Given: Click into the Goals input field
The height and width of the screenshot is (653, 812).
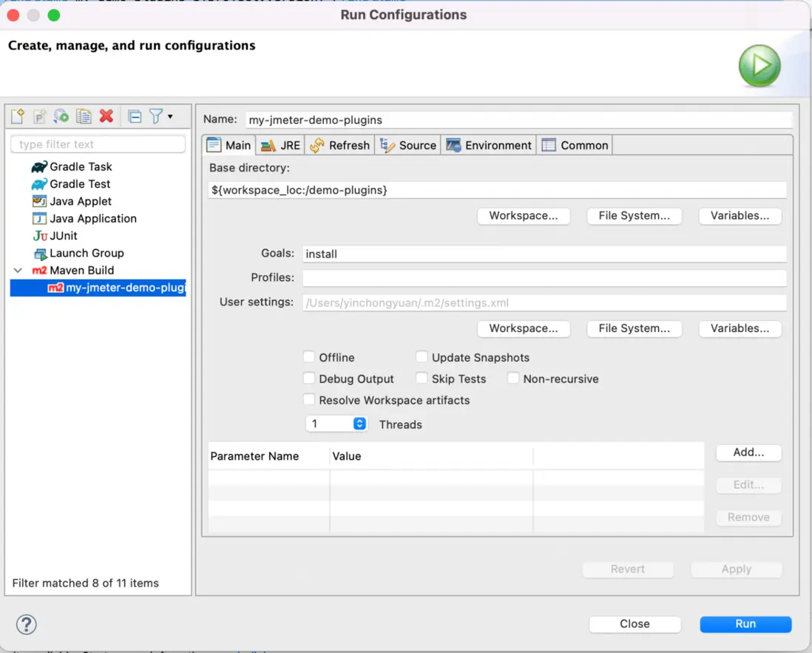Looking at the screenshot, I should coord(544,254).
